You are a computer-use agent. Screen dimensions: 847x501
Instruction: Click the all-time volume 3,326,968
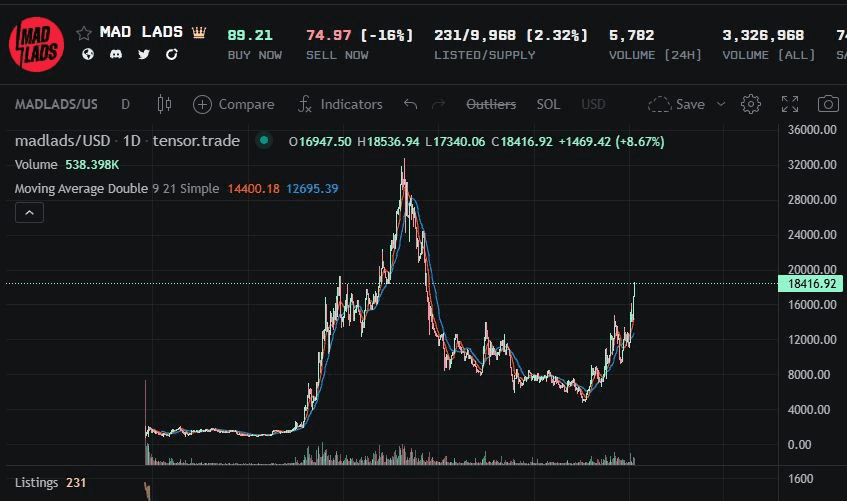pos(763,35)
